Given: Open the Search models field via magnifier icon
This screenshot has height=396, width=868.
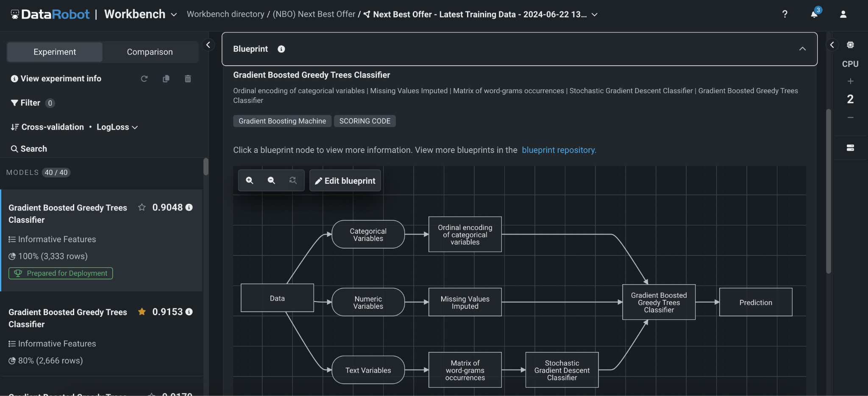Looking at the screenshot, I should click(x=14, y=149).
